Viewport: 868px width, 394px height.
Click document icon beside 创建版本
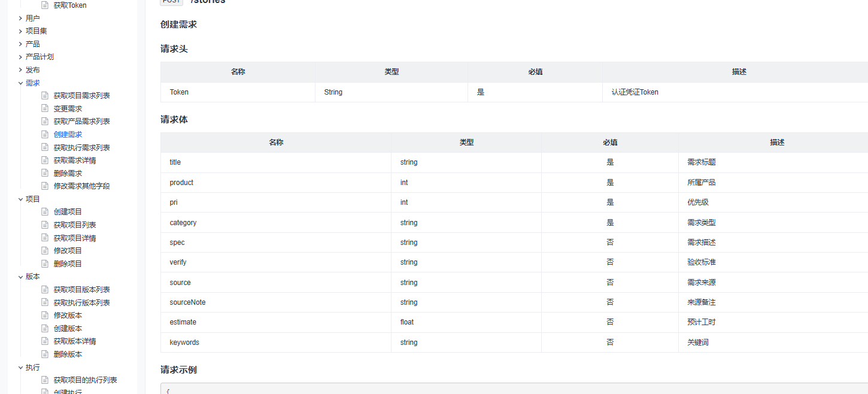[x=44, y=328]
